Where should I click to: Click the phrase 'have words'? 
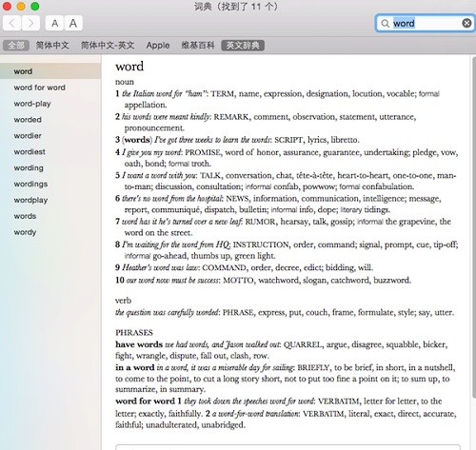tap(139, 344)
